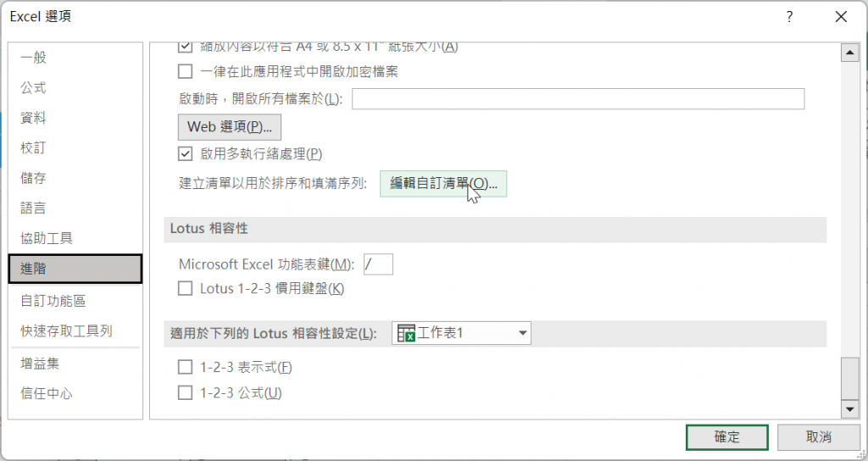Click the Excel sheet icon in 工作表1 combo

tap(406, 333)
